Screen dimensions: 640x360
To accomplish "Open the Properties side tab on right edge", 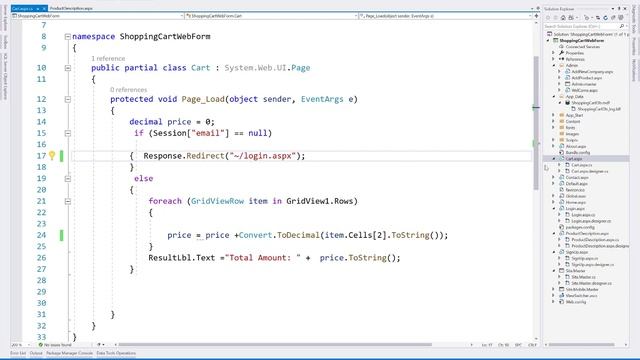I will (x=634, y=47).
